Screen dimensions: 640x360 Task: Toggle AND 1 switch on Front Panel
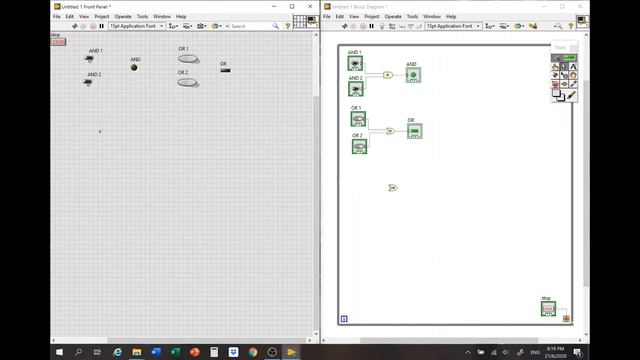89,59
